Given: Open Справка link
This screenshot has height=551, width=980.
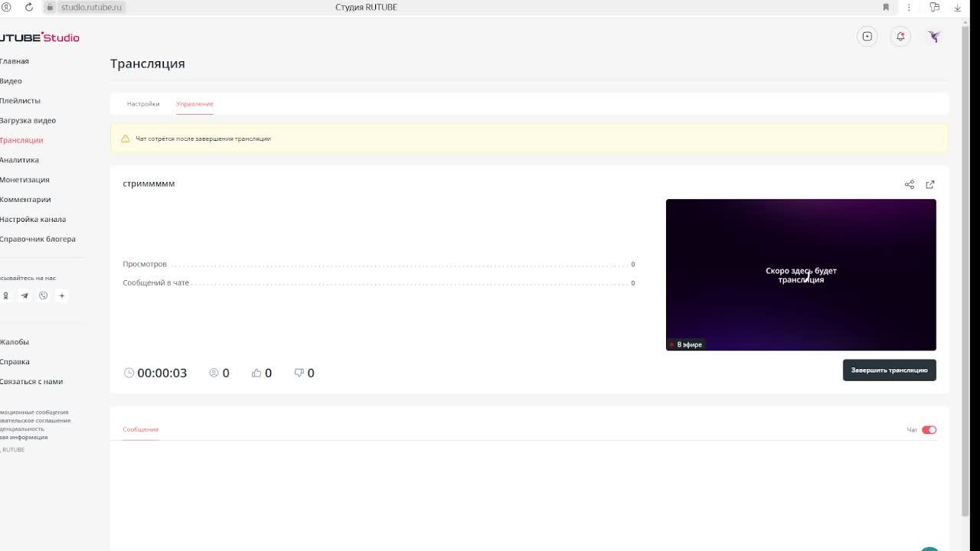Looking at the screenshot, I should coord(15,362).
